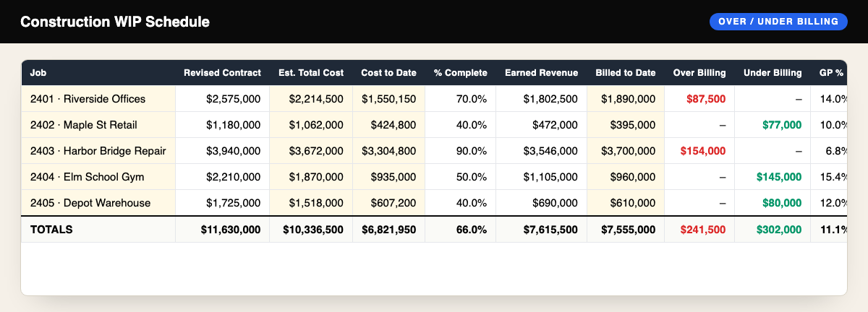This screenshot has width=868, height=312.
Task: Click the Earned Revenue column header
Action: click(541, 73)
